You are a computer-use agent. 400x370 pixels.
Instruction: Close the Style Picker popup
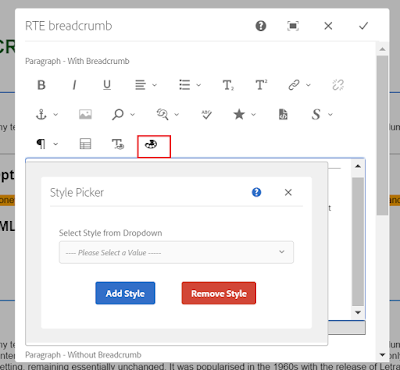tap(288, 192)
